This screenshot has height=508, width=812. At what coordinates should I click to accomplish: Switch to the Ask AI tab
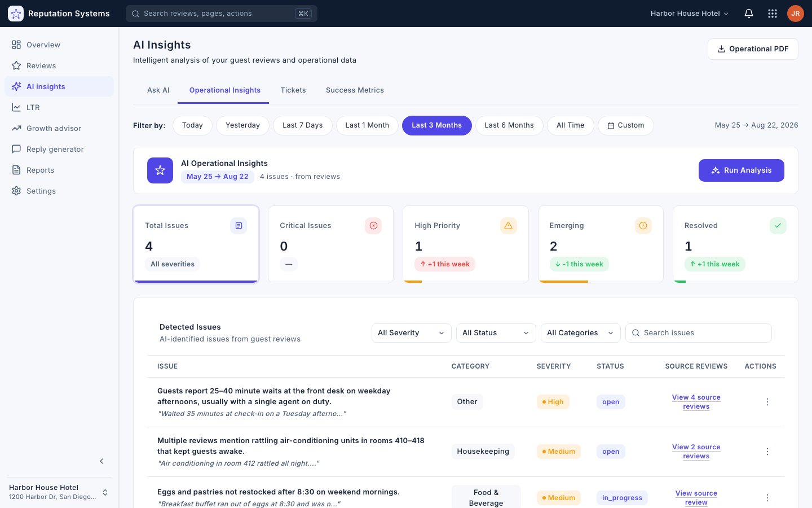(x=158, y=90)
